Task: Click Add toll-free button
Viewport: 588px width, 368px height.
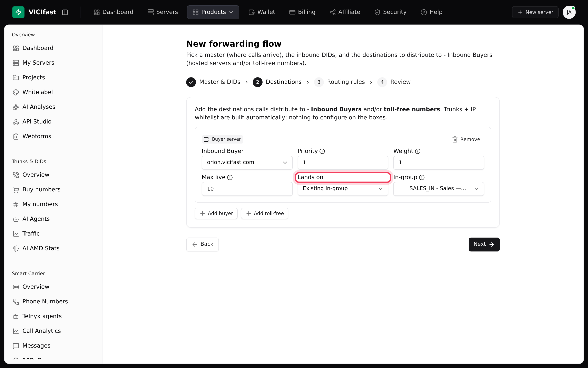Action: (264, 213)
